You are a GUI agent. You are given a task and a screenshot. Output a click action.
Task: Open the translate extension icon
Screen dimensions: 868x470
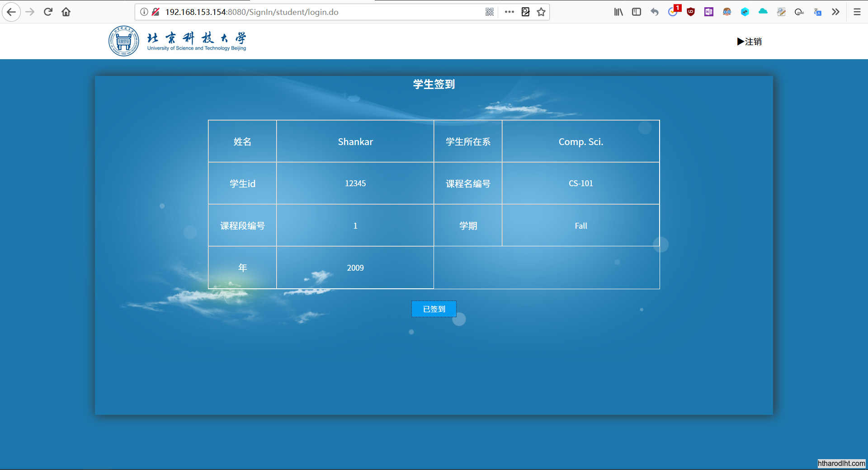tap(817, 12)
